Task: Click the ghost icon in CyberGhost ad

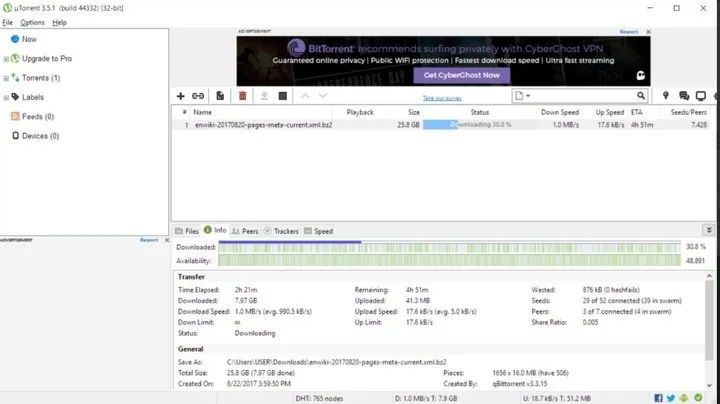Action: coord(641,75)
